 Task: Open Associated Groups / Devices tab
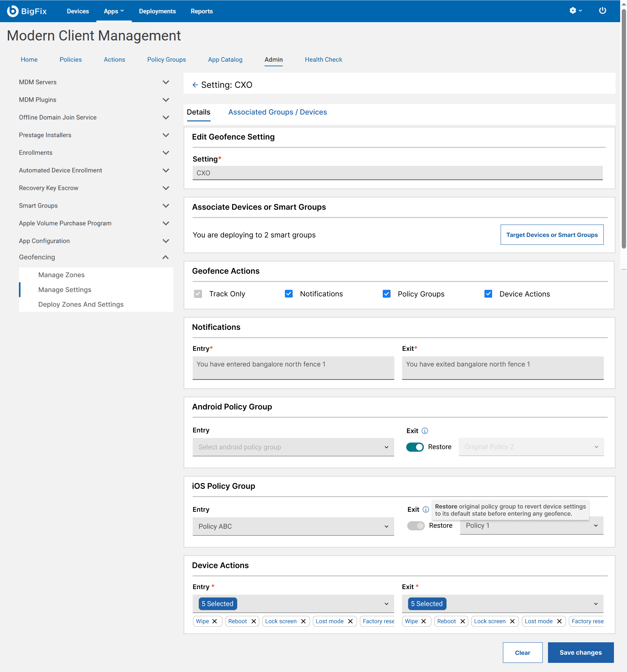277,112
